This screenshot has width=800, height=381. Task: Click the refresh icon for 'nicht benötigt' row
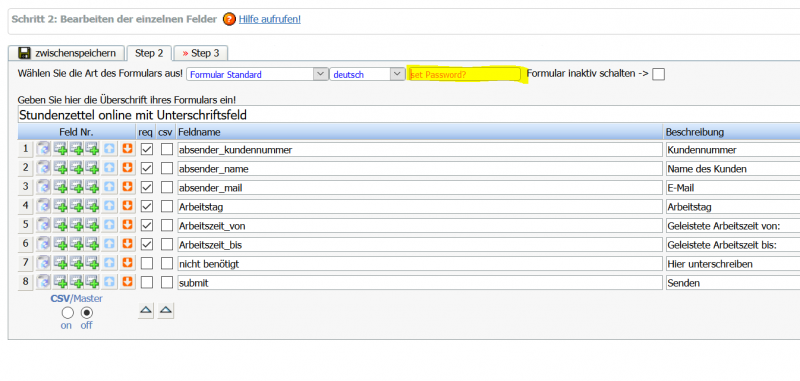tap(44, 263)
